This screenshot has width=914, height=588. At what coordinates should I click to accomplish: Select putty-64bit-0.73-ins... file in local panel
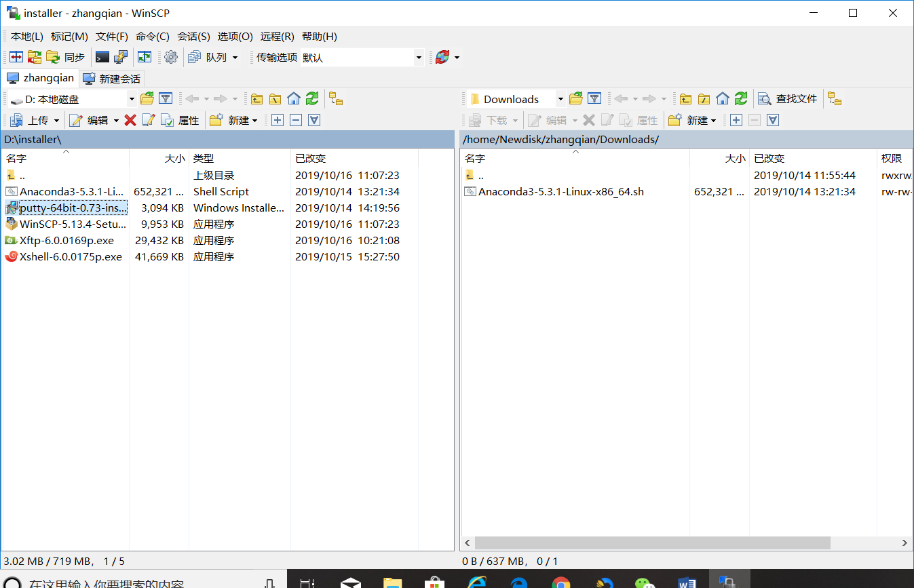tap(66, 208)
